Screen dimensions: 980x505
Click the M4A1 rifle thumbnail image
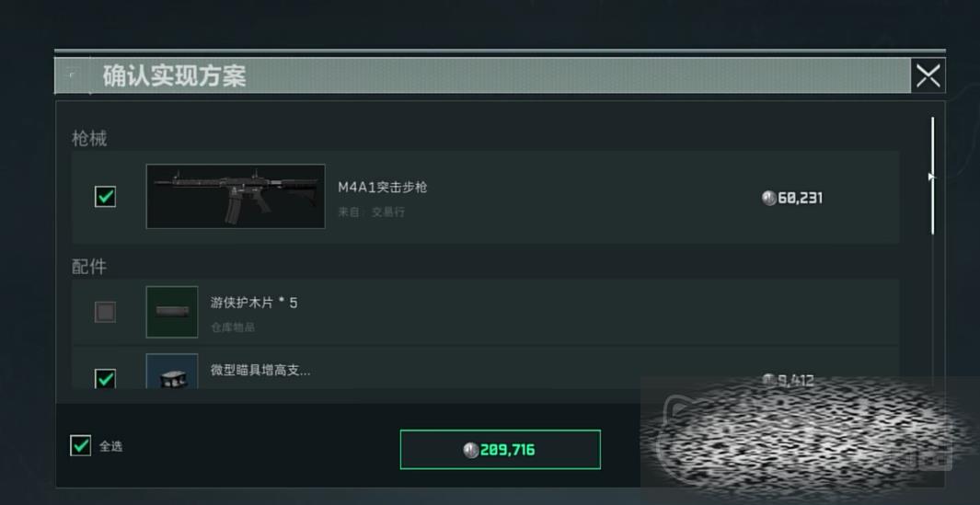pos(236,196)
